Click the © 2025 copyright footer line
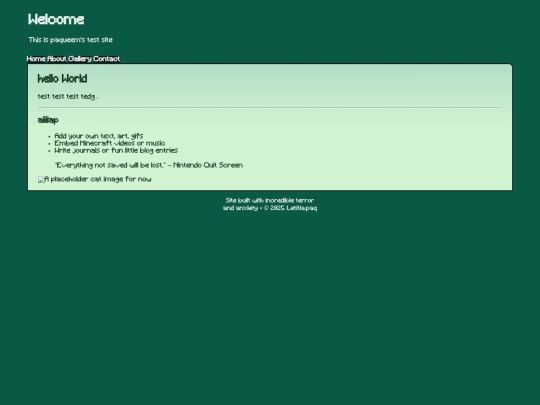Viewport: 540px width, 405px height. coord(270,208)
